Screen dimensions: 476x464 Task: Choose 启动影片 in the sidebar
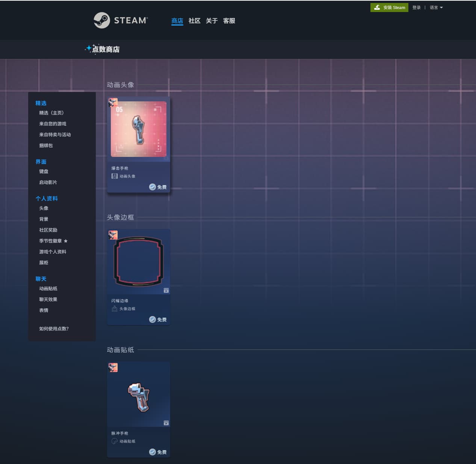coord(48,182)
